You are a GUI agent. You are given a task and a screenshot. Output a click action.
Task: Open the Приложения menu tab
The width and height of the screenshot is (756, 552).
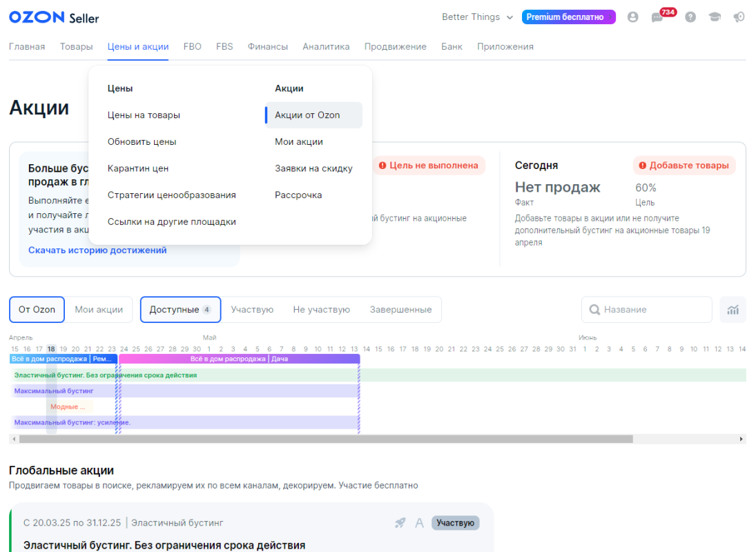[x=505, y=47]
